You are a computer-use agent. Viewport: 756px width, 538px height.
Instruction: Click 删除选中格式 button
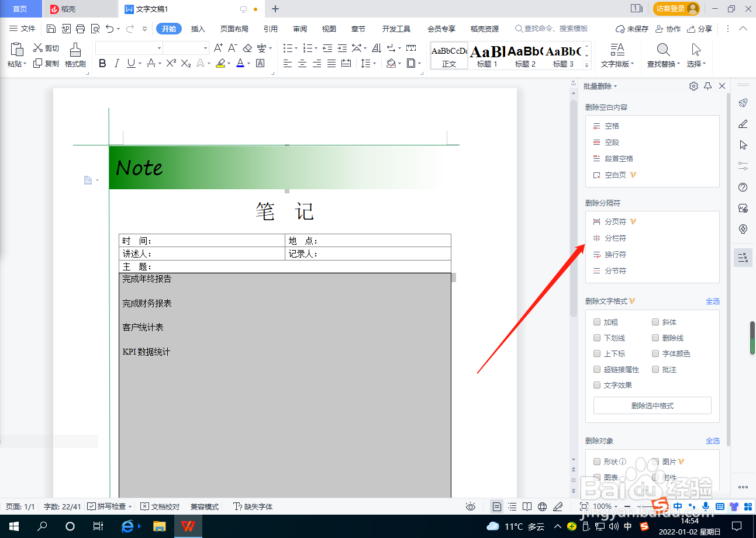tap(652, 405)
